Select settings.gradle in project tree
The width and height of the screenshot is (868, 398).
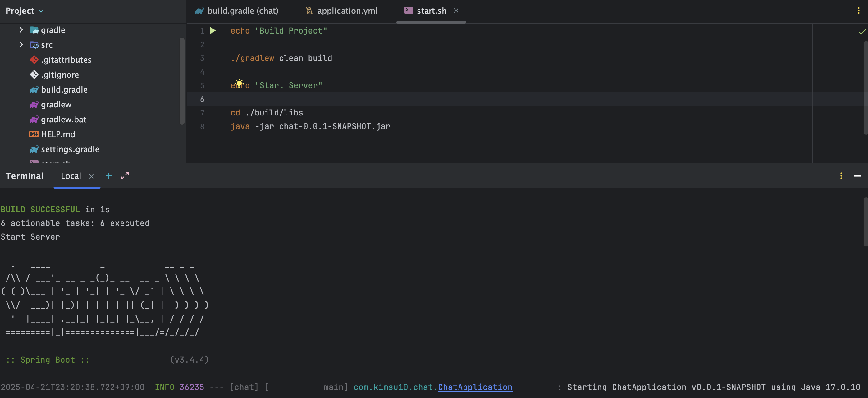tap(70, 149)
